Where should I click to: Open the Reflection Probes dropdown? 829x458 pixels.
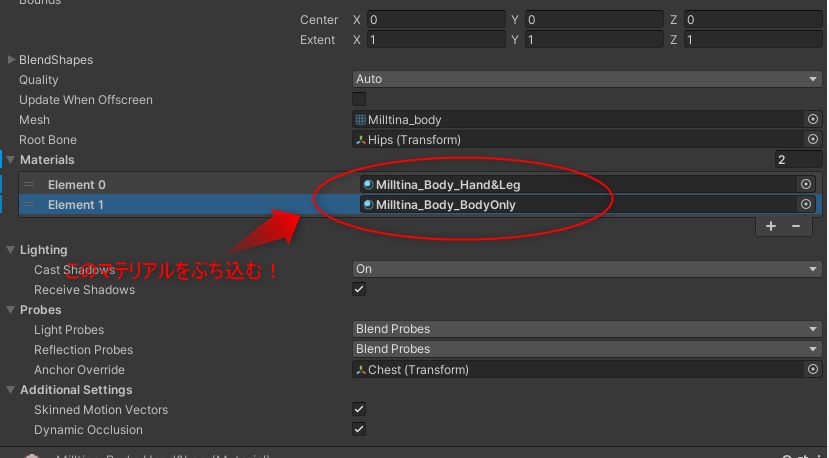(x=587, y=349)
